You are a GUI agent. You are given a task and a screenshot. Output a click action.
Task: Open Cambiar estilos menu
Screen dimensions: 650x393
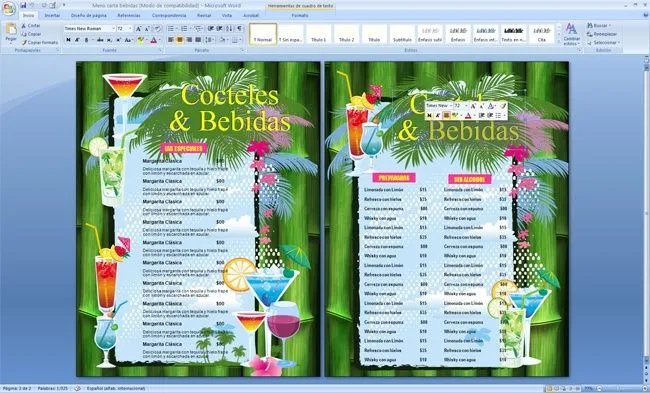(571, 34)
